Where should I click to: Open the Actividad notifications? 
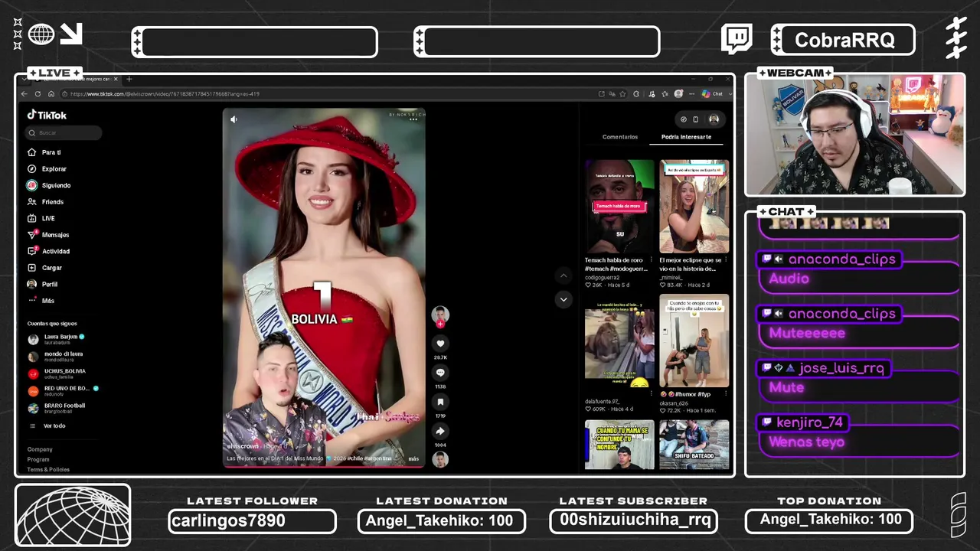[x=49, y=251]
